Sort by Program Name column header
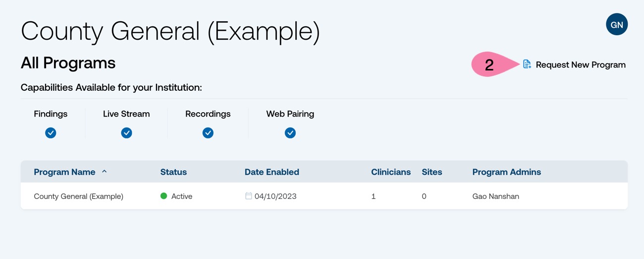This screenshot has width=644, height=259. click(64, 172)
